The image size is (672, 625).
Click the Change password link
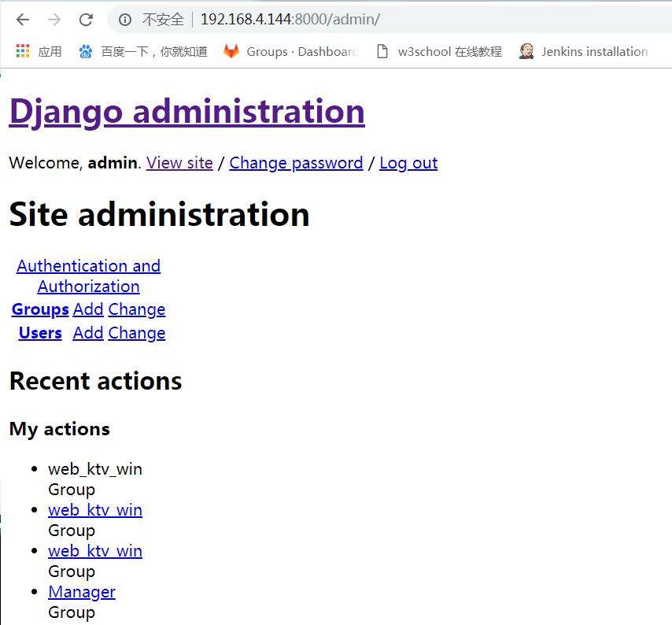pyautogui.click(x=296, y=163)
